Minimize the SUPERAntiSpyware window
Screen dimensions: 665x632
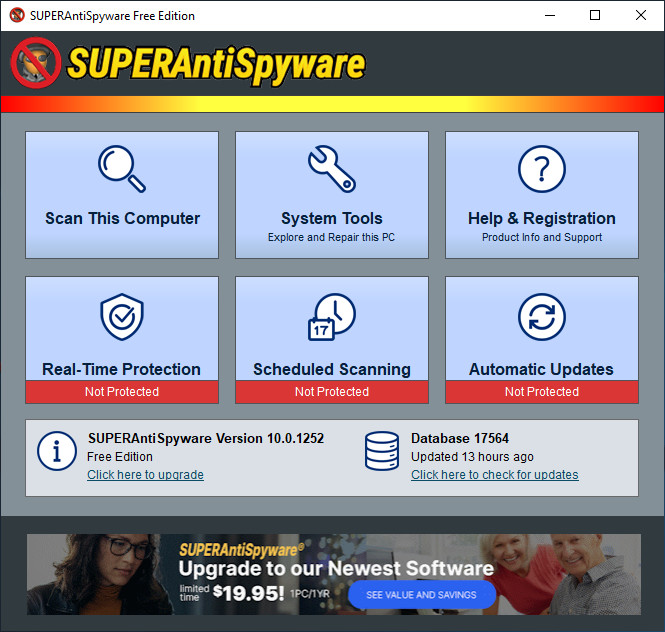point(550,15)
